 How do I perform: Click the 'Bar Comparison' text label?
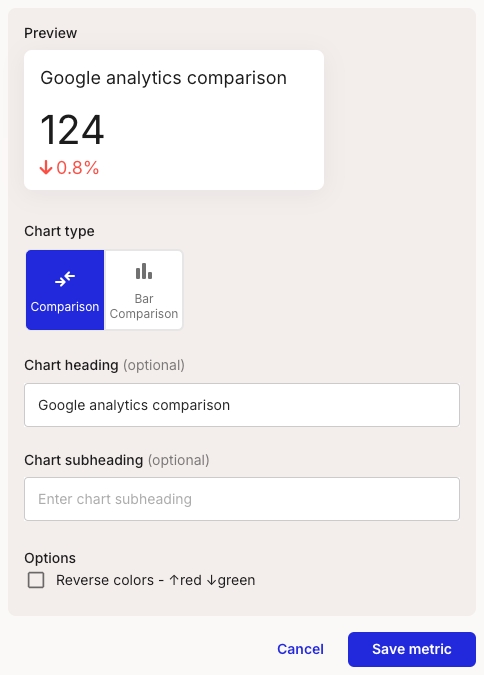(144, 306)
